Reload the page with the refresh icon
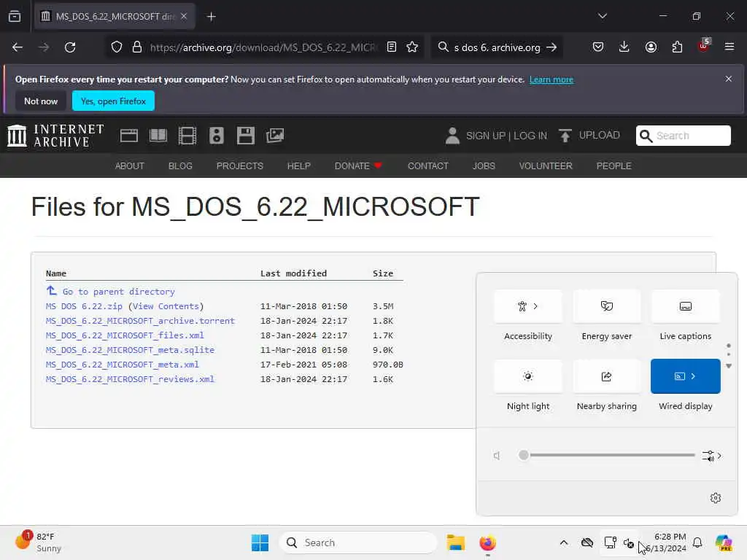This screenshot has width=747, height=560. tap(70, 47)
